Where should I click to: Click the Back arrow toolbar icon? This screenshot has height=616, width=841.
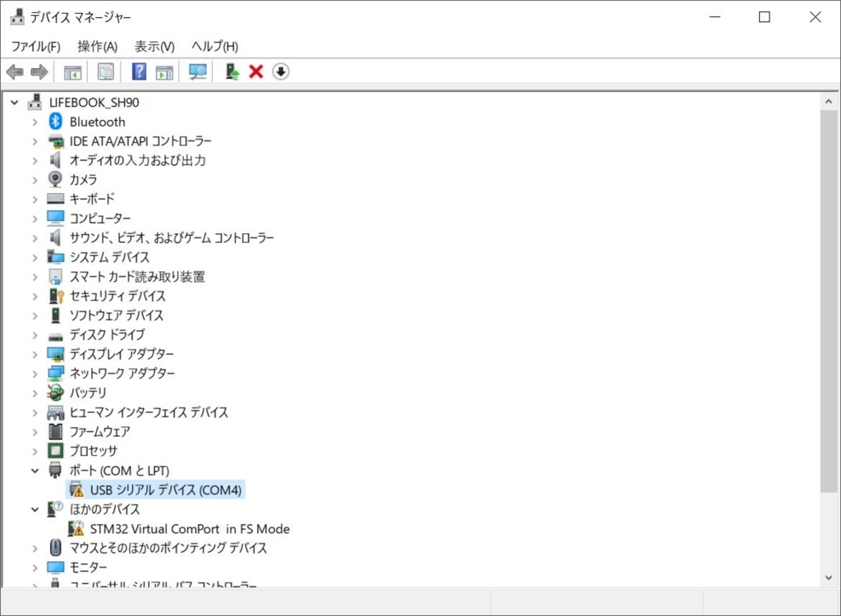point(15,71)
